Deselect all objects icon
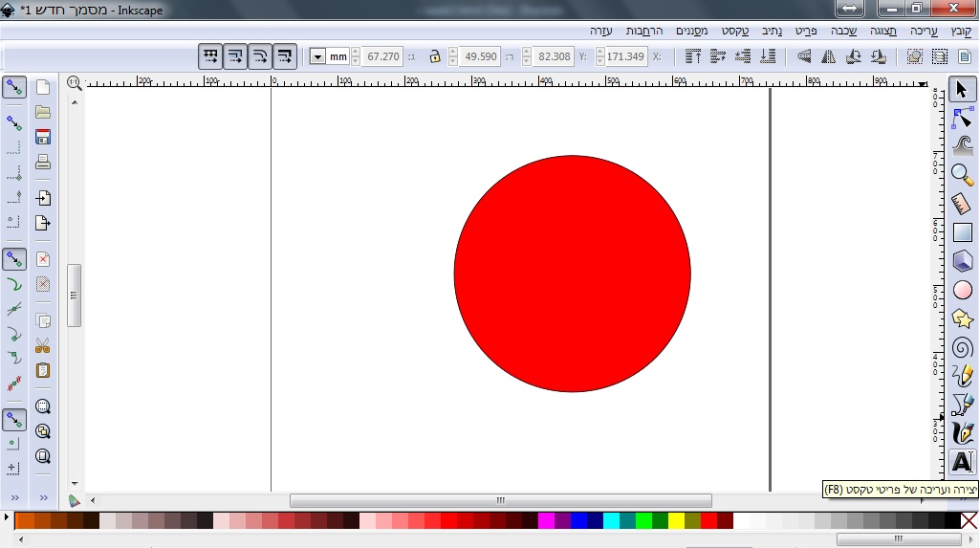This screenshot has height=548, width=980. click(914, 56)
